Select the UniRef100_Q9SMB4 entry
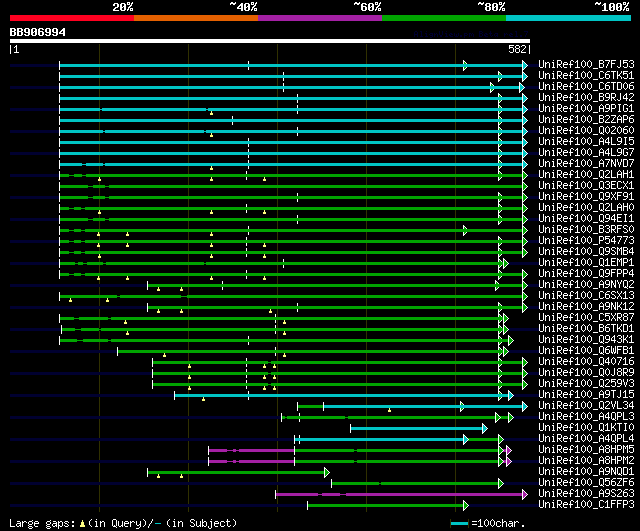The width and height of the screenshot is (640, 531). point(586,252)
